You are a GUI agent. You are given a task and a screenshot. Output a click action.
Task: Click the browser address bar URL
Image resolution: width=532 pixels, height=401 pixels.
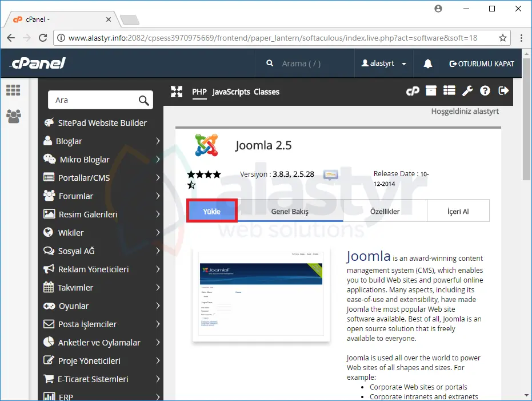(x=273, y=38)
